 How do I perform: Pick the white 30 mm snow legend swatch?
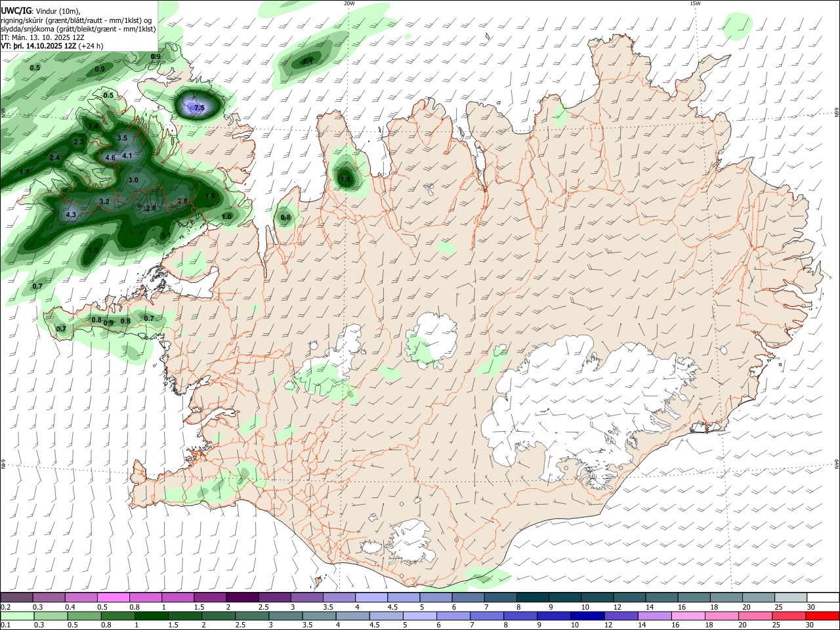click(x=823, y=597)
